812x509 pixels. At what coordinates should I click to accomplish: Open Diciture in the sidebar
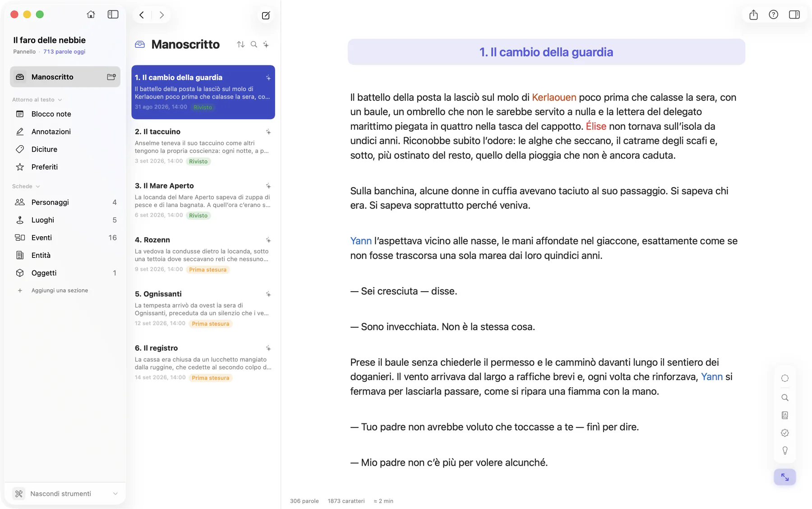[x=65, y=149]
